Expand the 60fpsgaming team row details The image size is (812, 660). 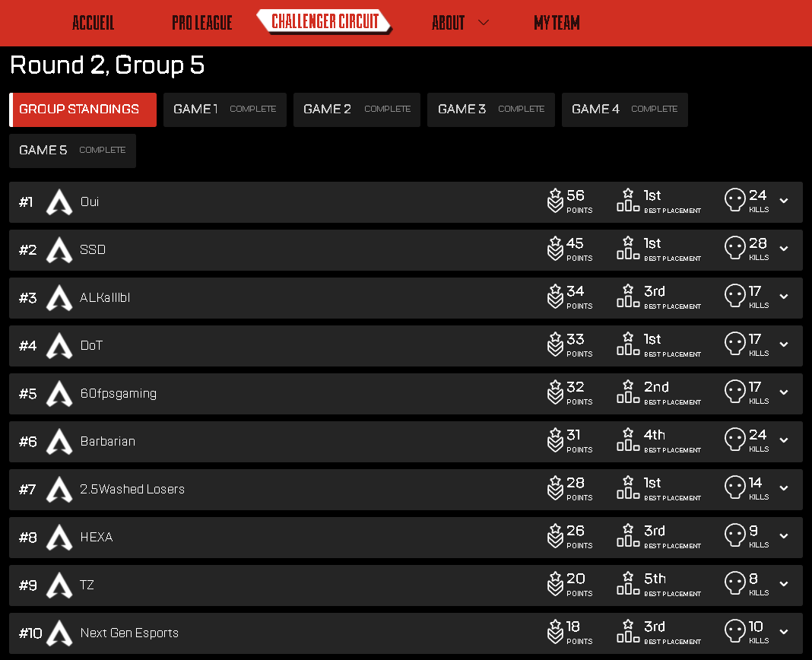click(784, 392)
